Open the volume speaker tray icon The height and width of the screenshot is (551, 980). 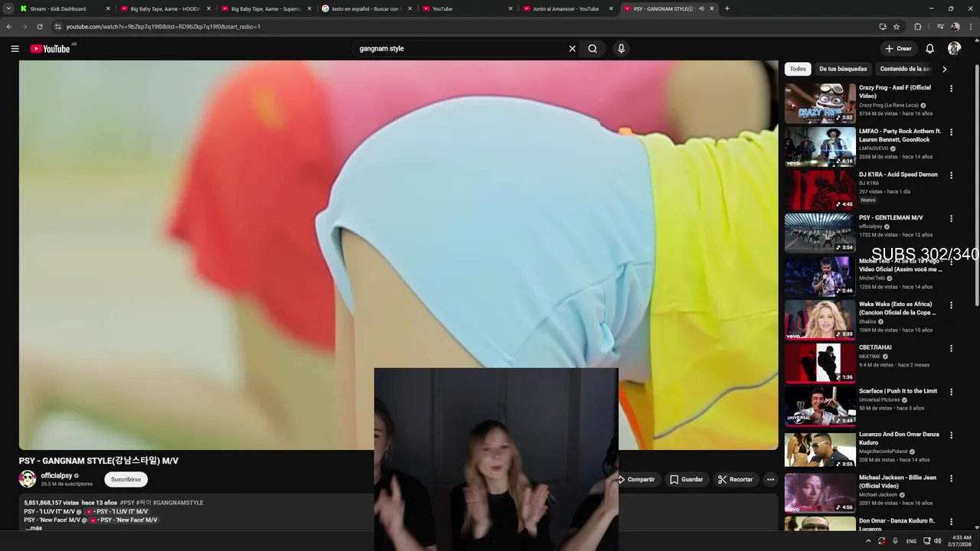[938, 541]
